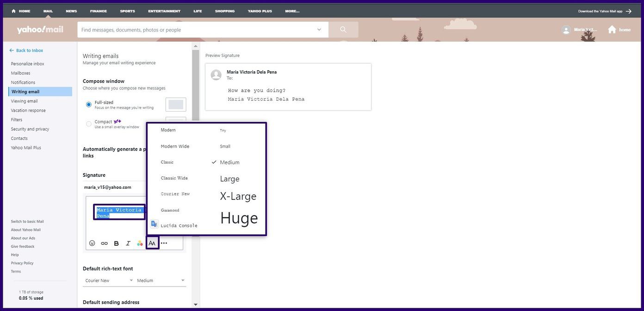Choose the Garamond font
This screenshot has height=311, width=644.
(x=170, y=210)
